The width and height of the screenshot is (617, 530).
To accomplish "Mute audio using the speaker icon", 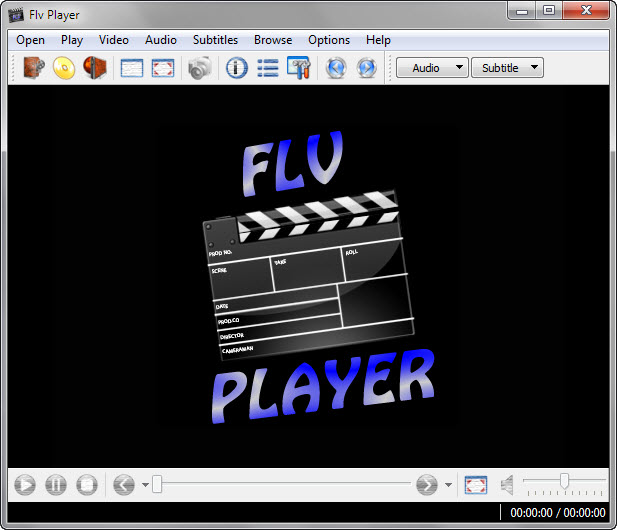I will tap(507, 485).
